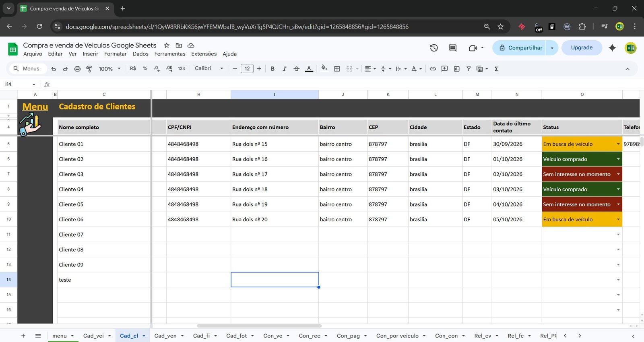The width and height of the screenshot is (644, 342).
Task: Open the borders tool
Action: click(337, 69)
